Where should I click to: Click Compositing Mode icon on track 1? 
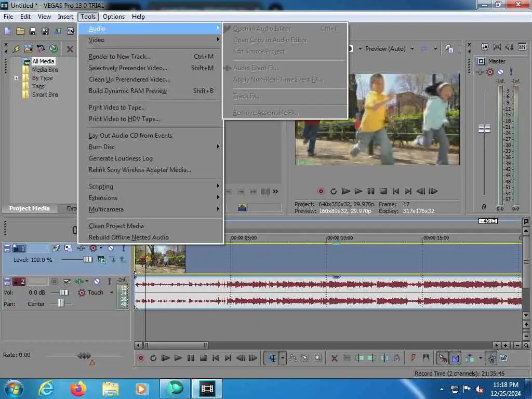[x=101, y=260]
